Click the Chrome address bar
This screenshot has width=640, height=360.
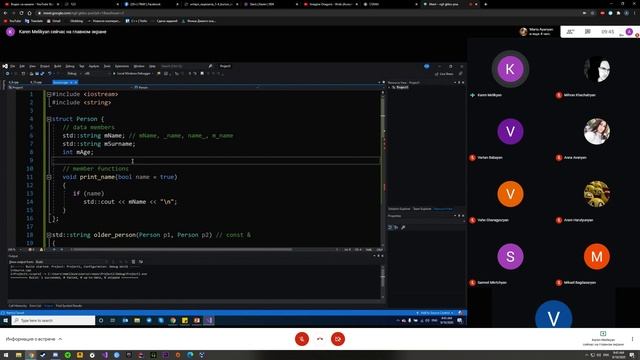point(306,13)
